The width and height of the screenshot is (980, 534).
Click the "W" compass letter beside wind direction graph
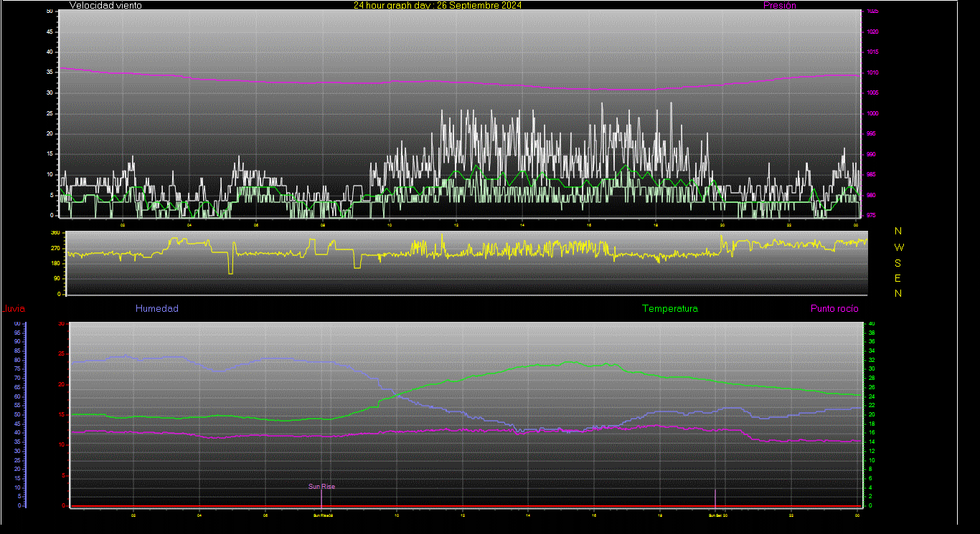tap(899, 247)
